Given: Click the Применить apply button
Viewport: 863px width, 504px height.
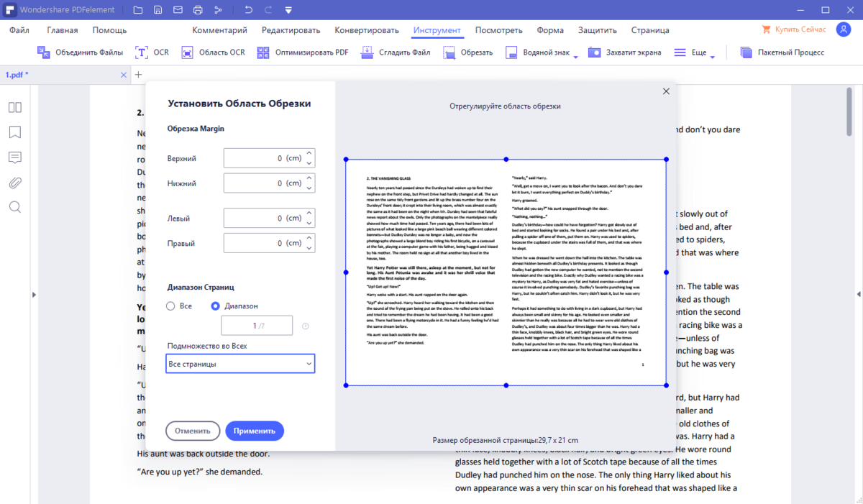Looking at the screenshot, I should [x=255, y=431].
